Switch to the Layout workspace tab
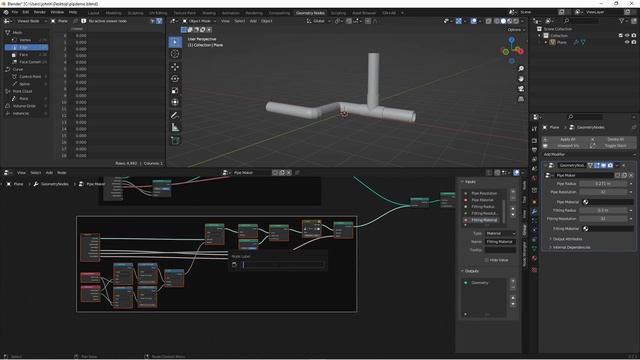The image size is (640, 360). tap(93, 13)
